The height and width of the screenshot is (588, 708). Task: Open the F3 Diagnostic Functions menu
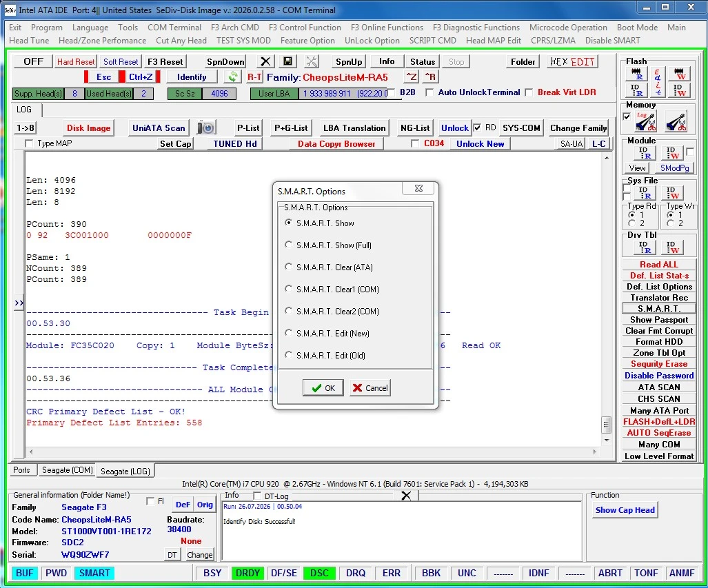pyautogui.click(x=476, y=28)
